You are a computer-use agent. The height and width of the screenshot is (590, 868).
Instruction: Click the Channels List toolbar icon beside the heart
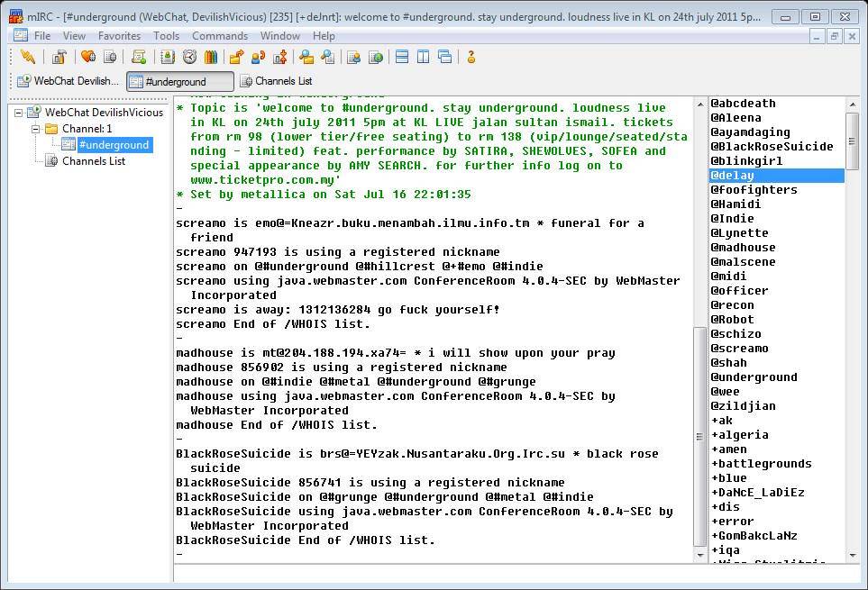tap(110, 57)
